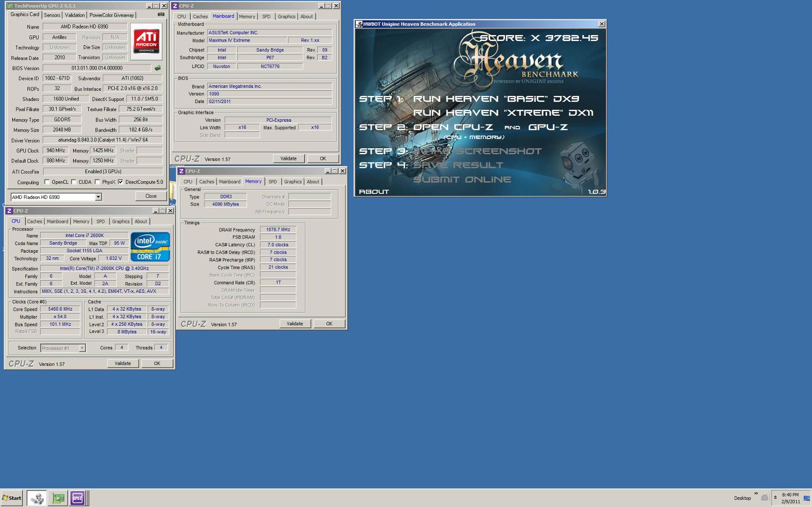
Task: Toggle the PhysX checkbox
Action: coord(97,182)
